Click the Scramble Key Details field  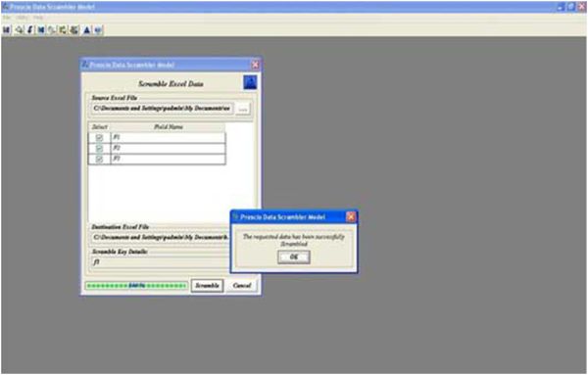point(161,262)
